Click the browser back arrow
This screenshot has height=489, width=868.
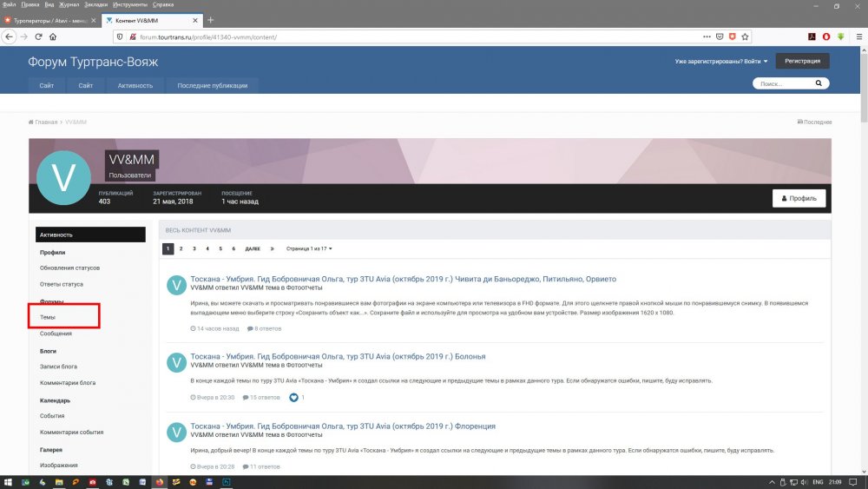(x=9, y=36)
